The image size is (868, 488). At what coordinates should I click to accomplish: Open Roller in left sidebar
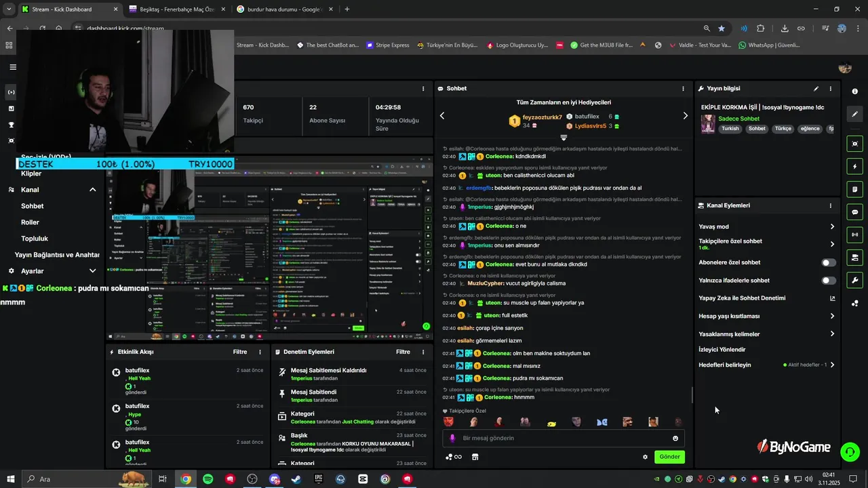click(30, 222)
